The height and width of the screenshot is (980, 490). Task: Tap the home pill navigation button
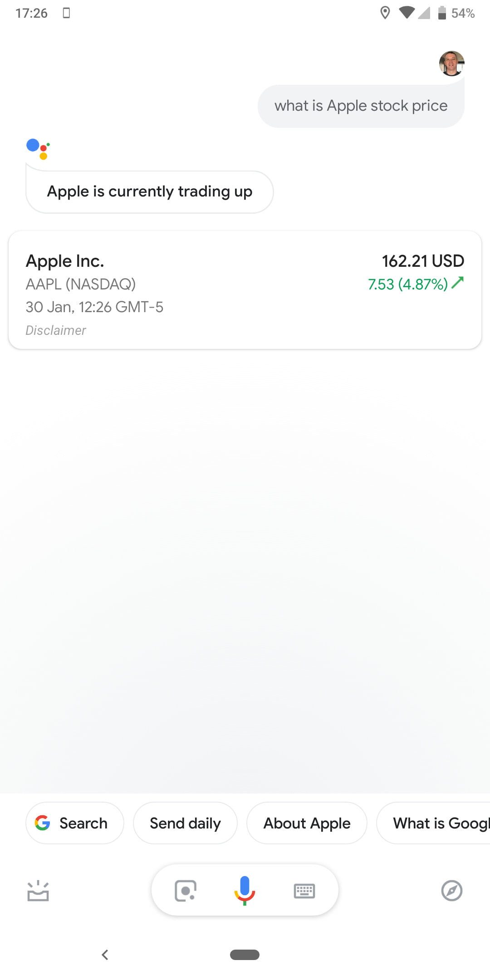(x=245, y=955)
